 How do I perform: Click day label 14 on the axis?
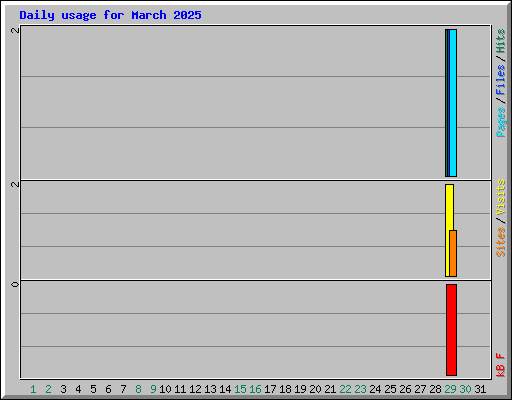225,389
